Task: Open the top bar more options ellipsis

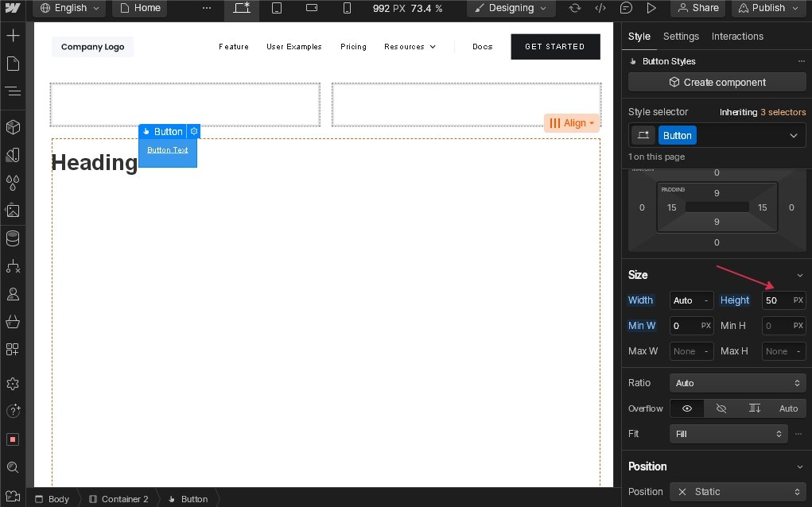Action: [x=207, y=8]
